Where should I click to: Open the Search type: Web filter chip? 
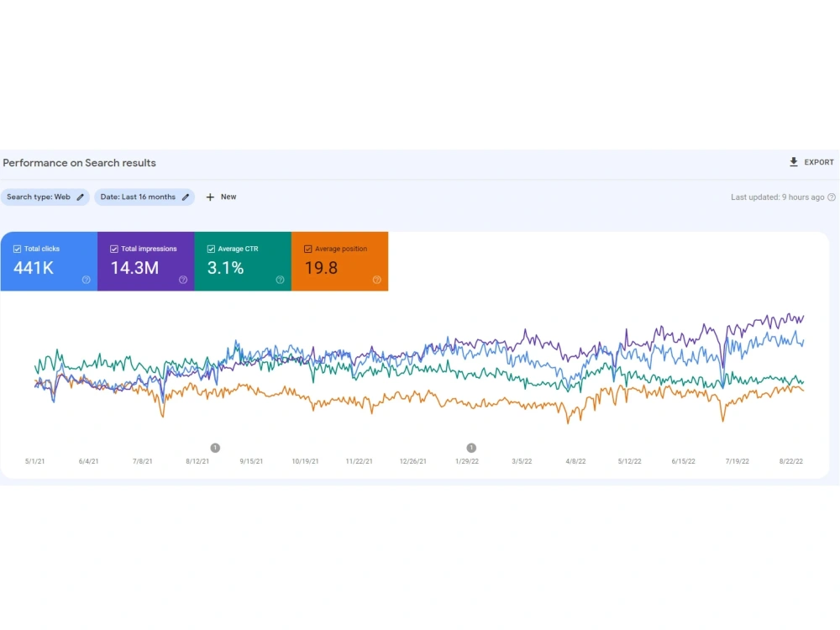pos(45,197)
